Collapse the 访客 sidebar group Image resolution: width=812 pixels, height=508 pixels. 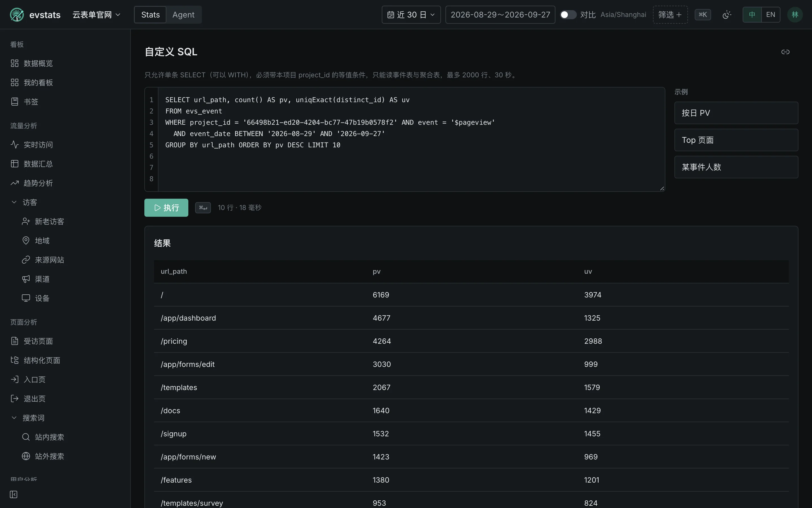pos(65,202)
